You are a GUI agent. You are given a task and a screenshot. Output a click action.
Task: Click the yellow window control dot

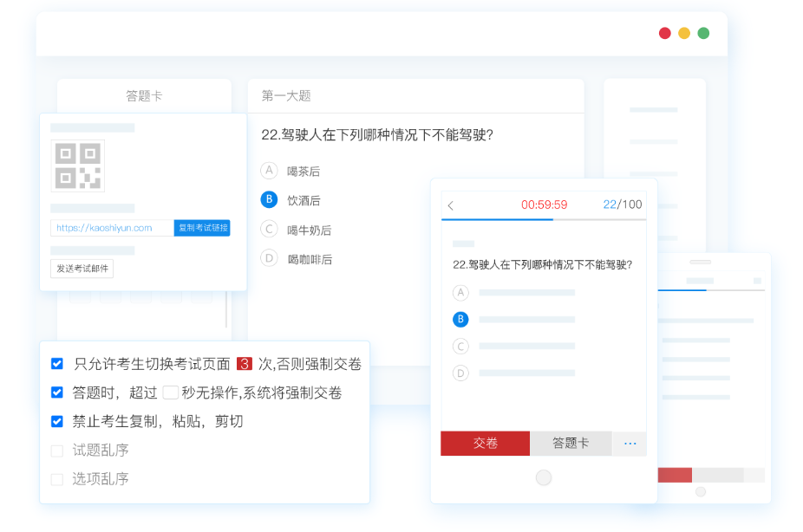[684, 33]
